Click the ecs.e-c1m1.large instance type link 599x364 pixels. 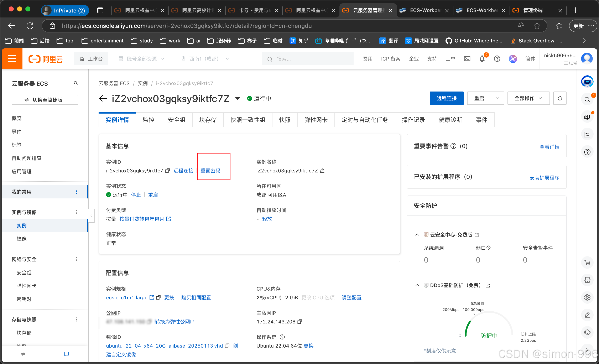click(x=127, y=298)
